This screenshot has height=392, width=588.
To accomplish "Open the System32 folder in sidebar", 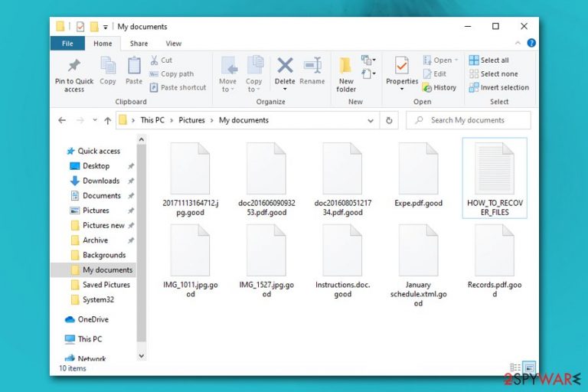I will [x=92, y=299].
